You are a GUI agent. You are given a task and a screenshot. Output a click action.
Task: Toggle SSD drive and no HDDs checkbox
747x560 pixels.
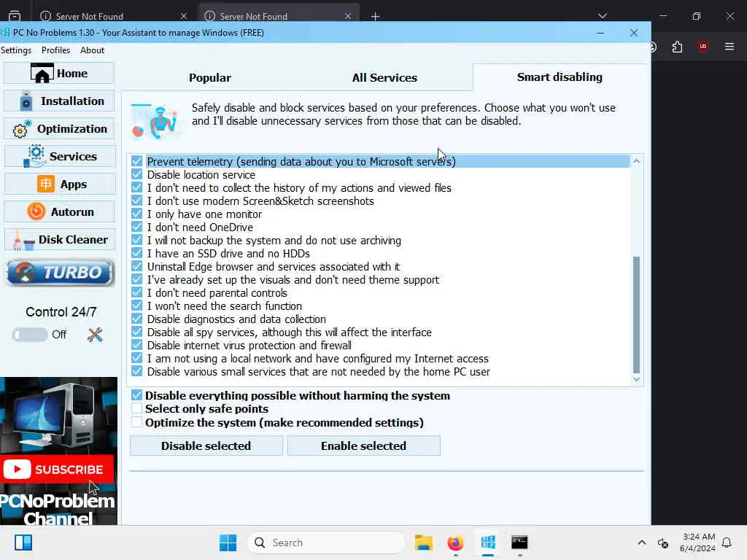coord(136,253)
